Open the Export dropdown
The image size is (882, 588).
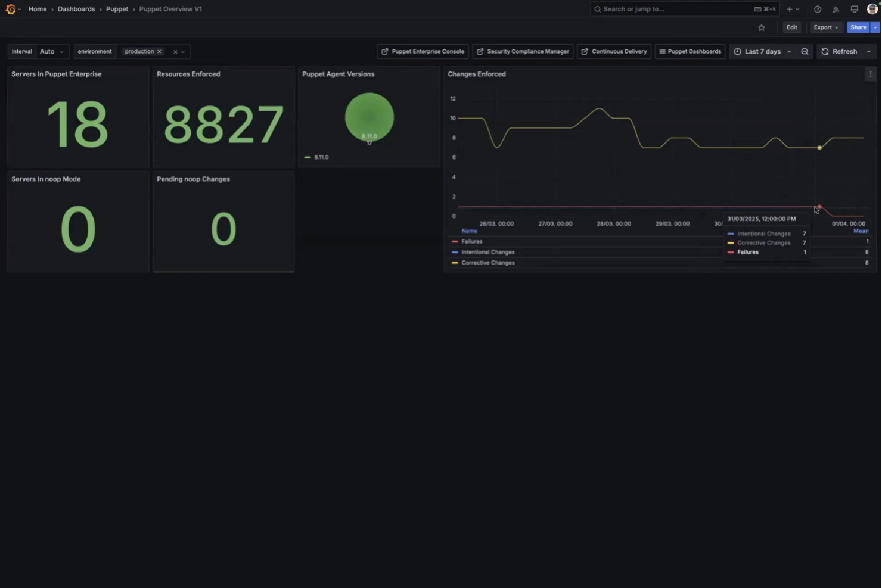point(825,27)
